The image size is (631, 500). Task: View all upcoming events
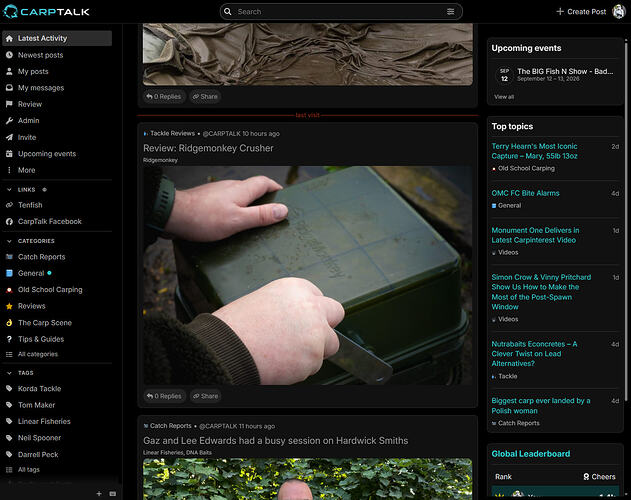pyautogui.click(x=504, y=97)
